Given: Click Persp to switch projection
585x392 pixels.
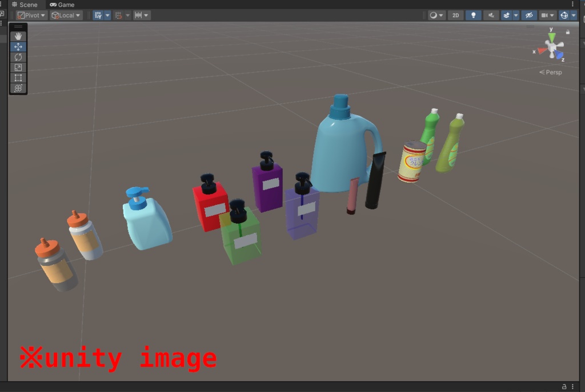Looking at the screenshot, I should (552, 72).
